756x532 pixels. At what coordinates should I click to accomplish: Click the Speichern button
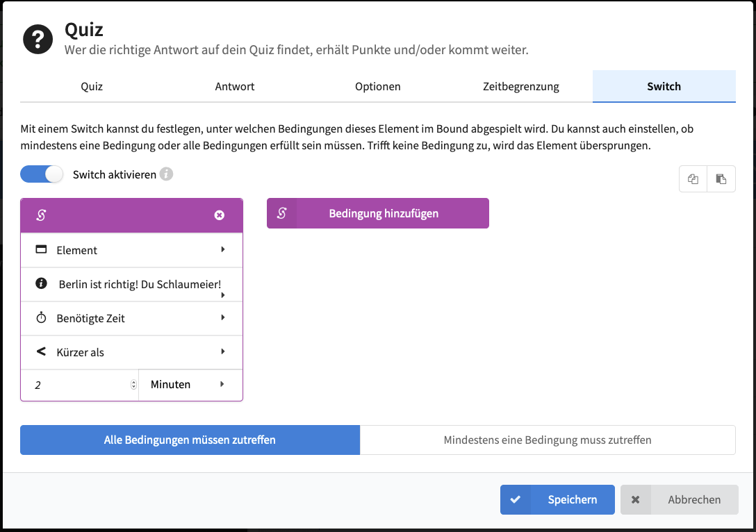coord(557,499)
